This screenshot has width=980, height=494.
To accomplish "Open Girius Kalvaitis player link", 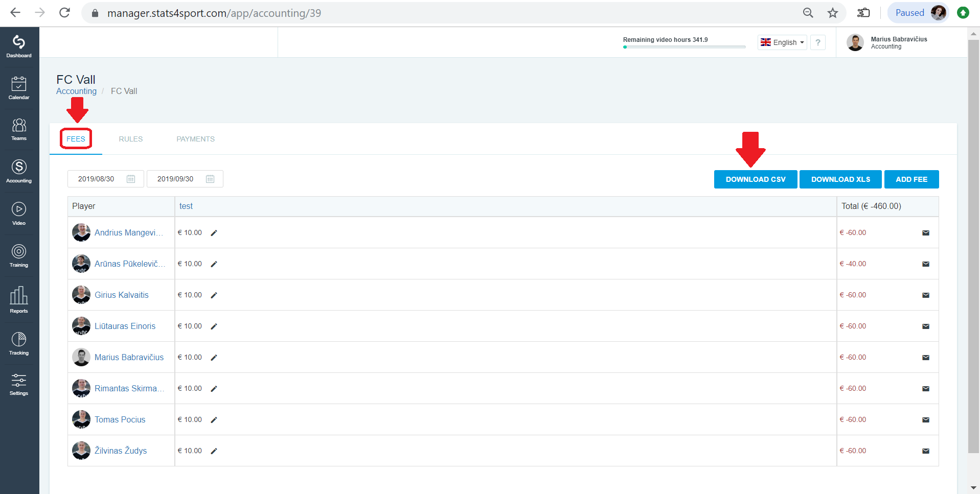I will tap(122, 295).
